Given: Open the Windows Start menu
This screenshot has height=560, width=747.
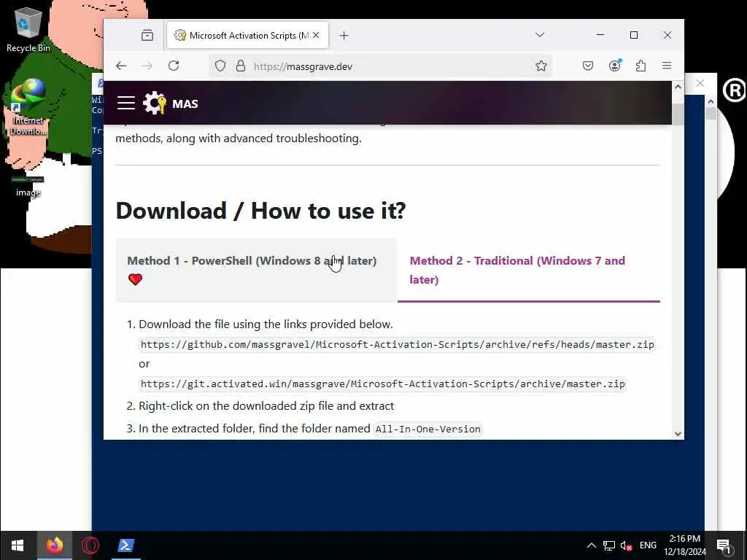Looking at the screenshot, I should [x=18, y=545].
